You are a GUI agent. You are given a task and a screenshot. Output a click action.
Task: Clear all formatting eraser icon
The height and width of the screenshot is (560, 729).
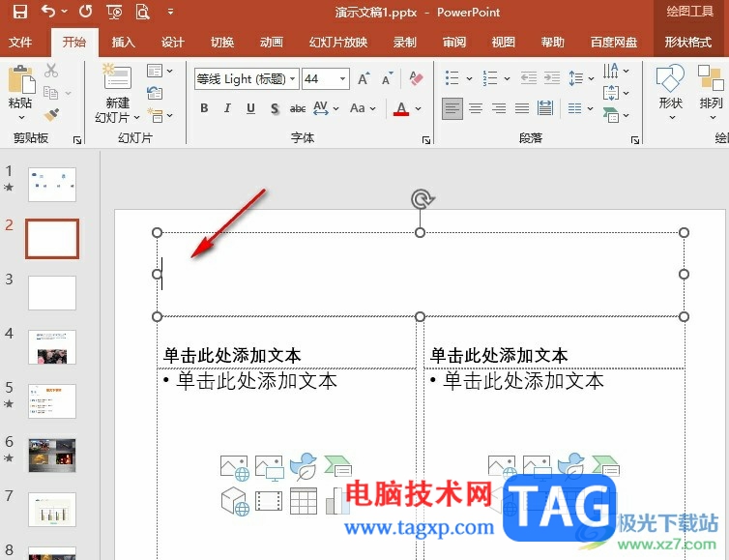click(x=416, y=78)
